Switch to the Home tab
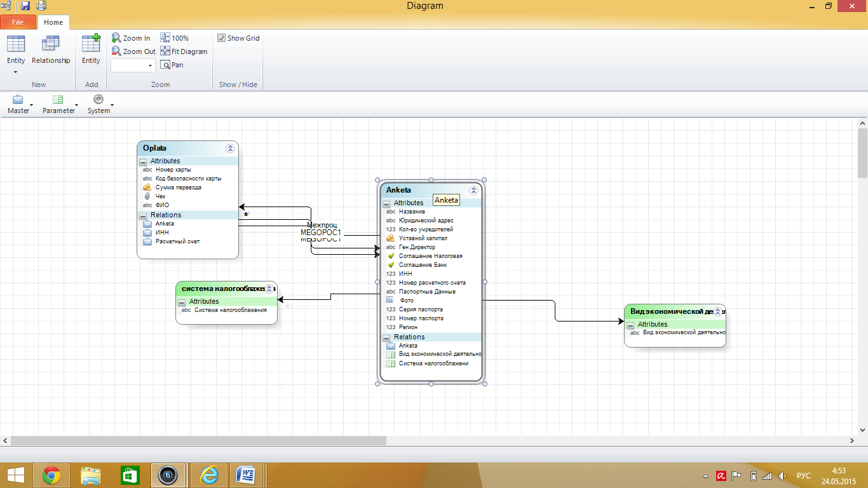 [53, 22]
